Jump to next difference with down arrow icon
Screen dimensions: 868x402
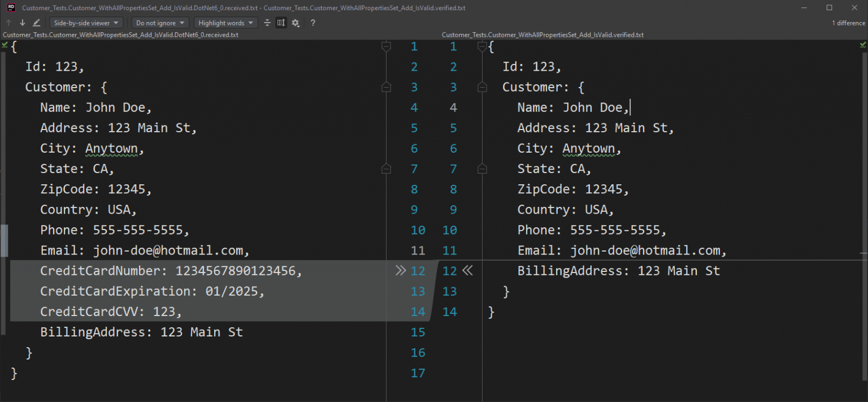(x=23, y=23)
